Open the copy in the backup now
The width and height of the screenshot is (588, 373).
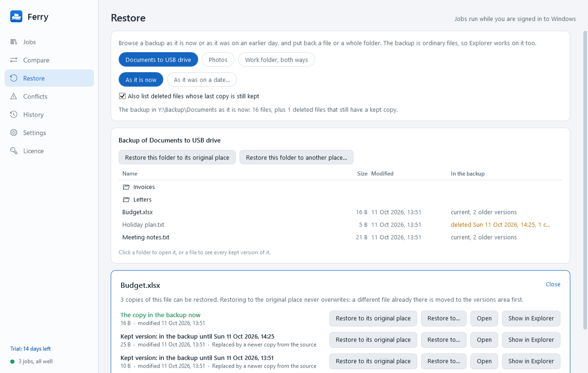(x=484, y=318)
